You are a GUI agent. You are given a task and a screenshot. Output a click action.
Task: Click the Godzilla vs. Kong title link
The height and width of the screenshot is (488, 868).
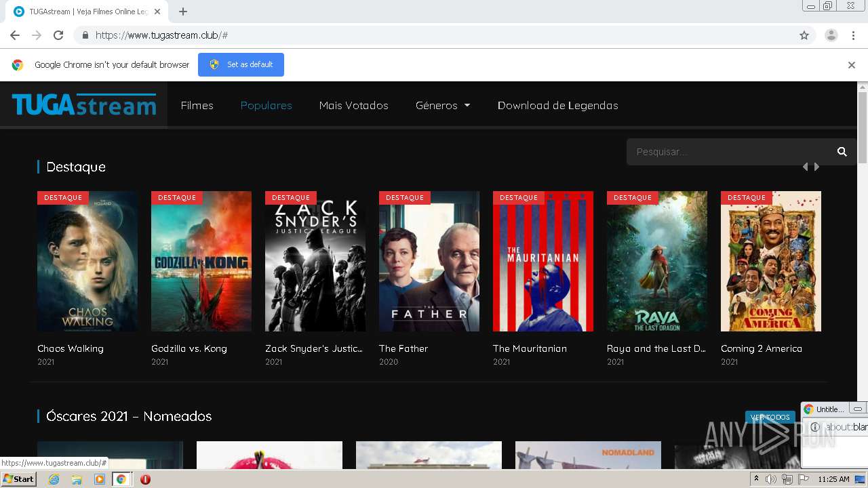[x=189, y=348]
